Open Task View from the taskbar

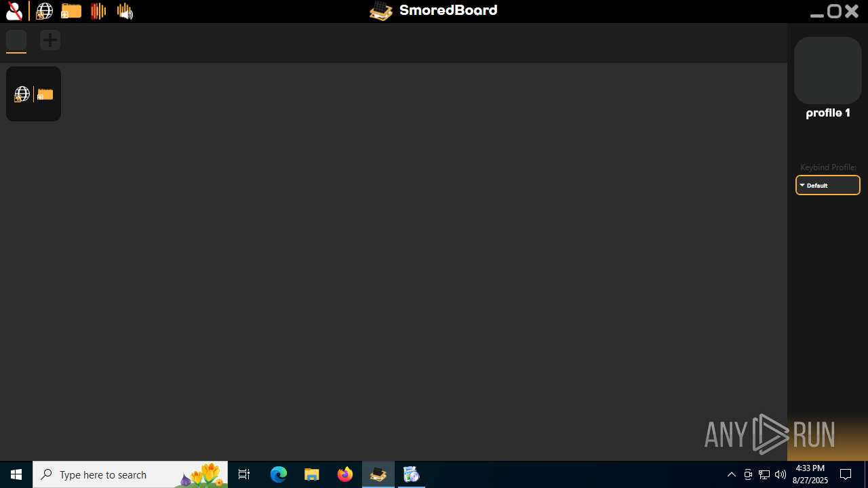coord(244,474)
